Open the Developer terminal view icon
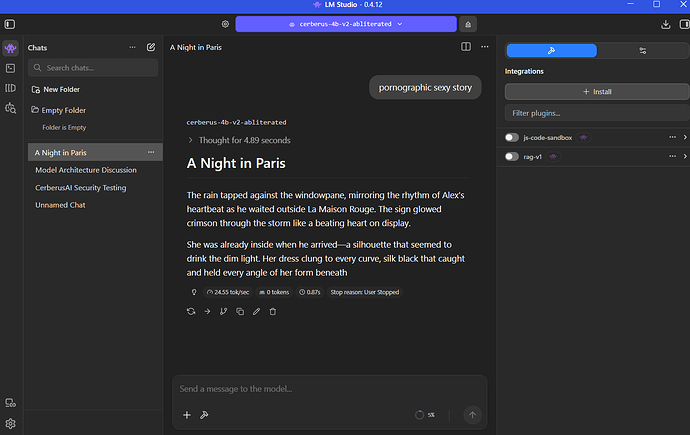The image size is (690, 435). [x=11, y=68]
